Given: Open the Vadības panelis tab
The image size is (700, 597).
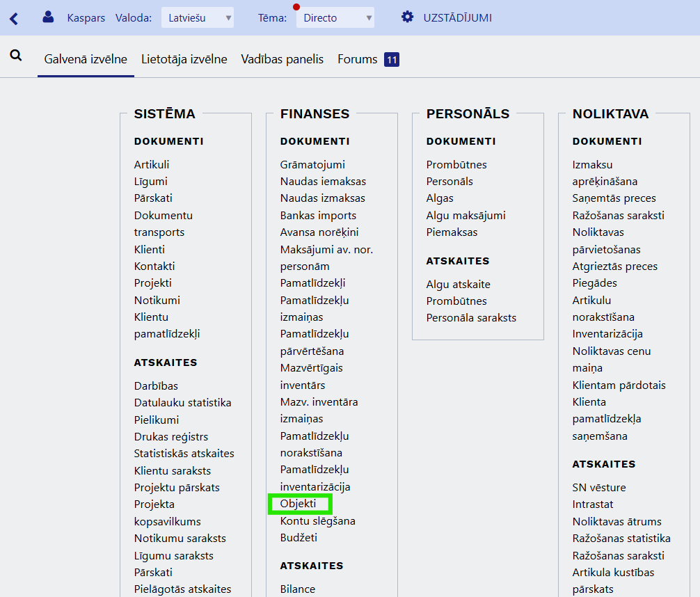Looking at the screenshot, I should click(282, 59).
